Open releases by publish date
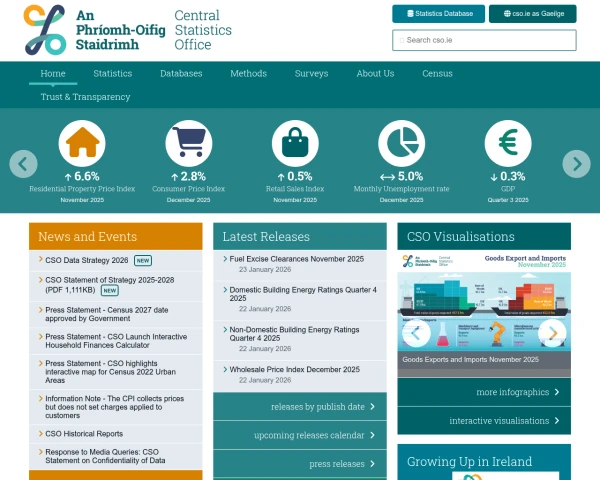Image resolution: width=600 pixels, height=480 pixels. coord(300,407)
